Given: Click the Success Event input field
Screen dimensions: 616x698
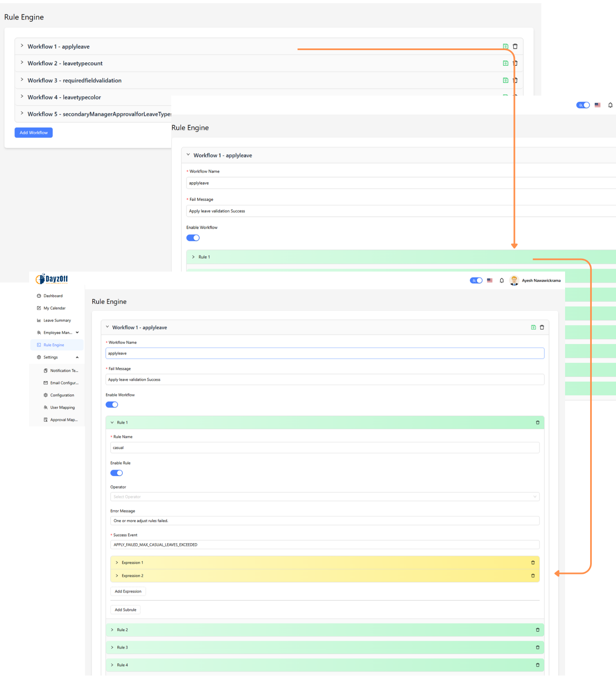Looking at the screenshot, I should coord(324,545).
